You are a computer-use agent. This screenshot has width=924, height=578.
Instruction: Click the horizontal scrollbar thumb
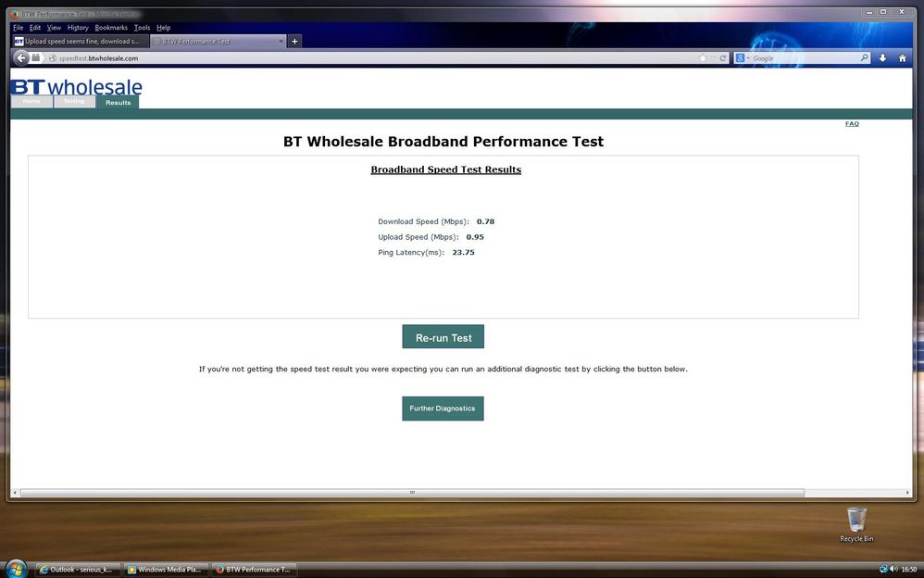pos(413,493)
